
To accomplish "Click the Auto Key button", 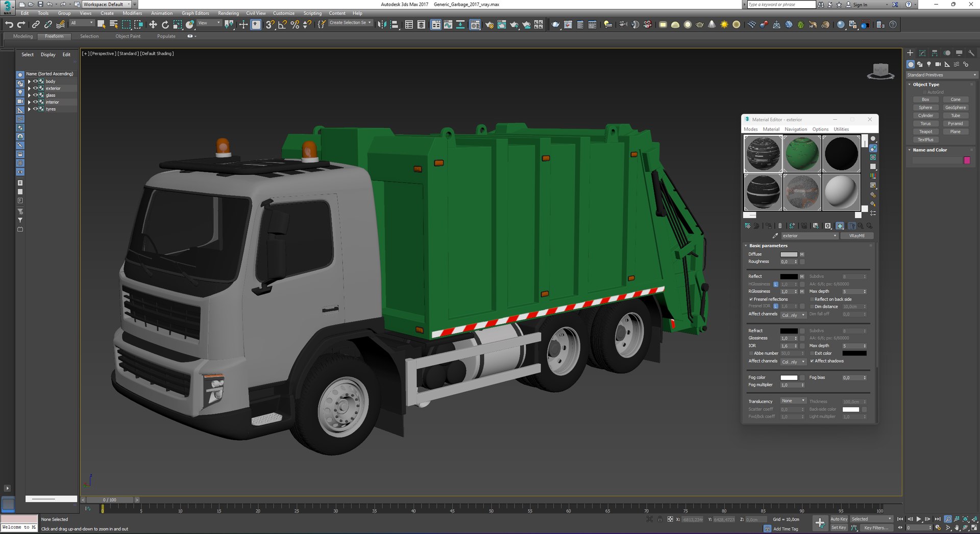I will (x=839, y=519).
